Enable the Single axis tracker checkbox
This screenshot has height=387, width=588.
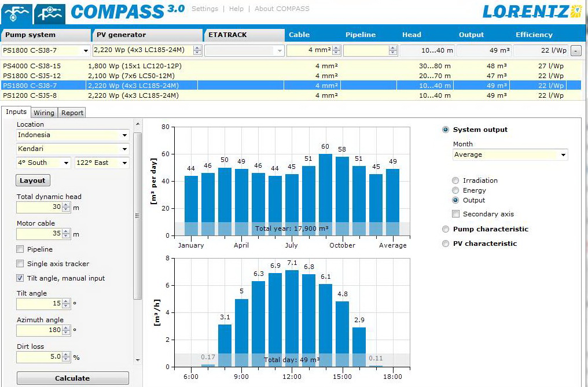point(20,264)
